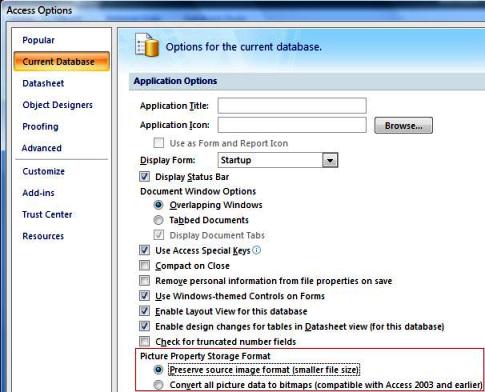This screenshot has height=392, width=485.
Task: Toggle design changes in Datasheet view checkbox
Action: (144, 326)
